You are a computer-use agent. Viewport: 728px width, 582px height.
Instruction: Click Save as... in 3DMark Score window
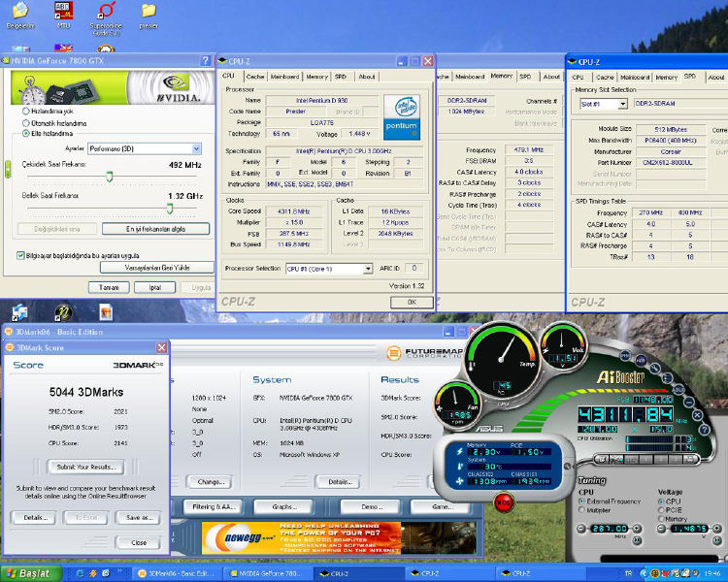point(139,517)
